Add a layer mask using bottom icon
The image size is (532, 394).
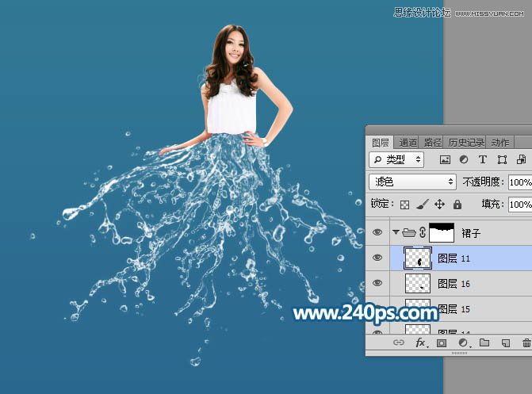pos(442,343)
